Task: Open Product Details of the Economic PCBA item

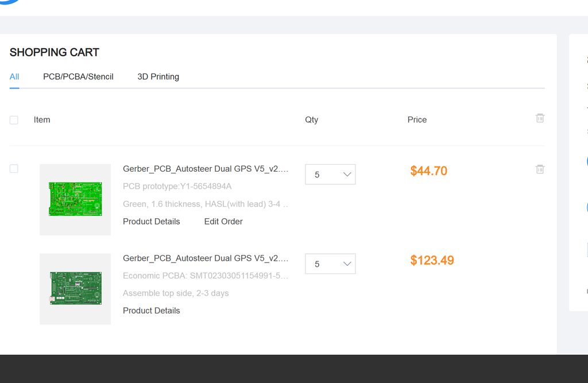Action: (151, 310)
